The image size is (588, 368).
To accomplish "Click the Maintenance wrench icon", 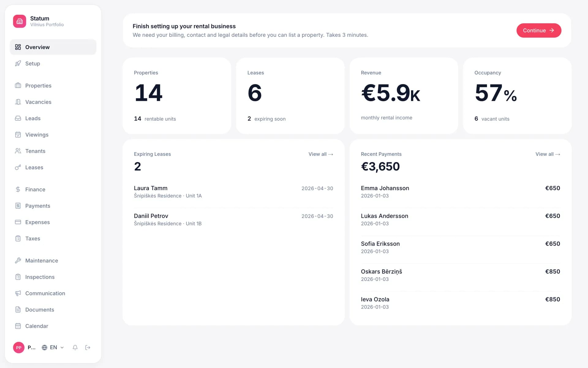I will click(x=18, y=261).
